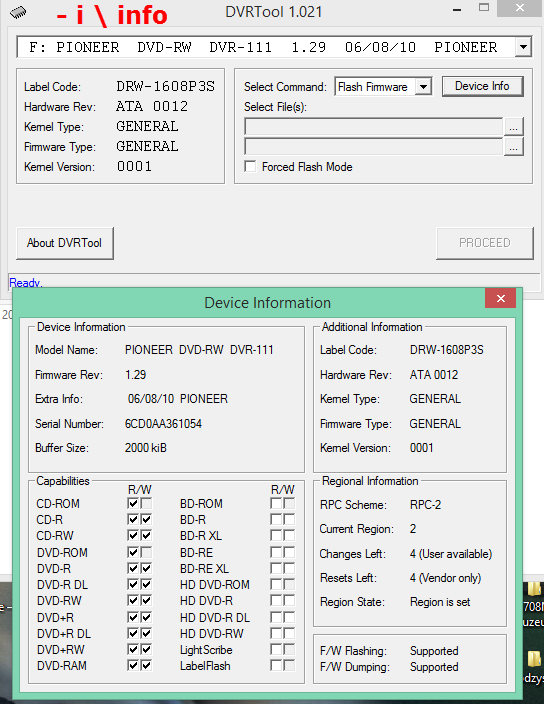Click Region State value Region is set
The image size is (544, 704).
click(x=440, y=602)
